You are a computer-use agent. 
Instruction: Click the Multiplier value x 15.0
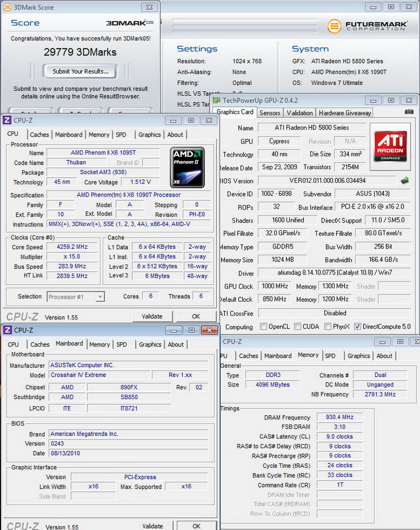click(x=72, y=257)
